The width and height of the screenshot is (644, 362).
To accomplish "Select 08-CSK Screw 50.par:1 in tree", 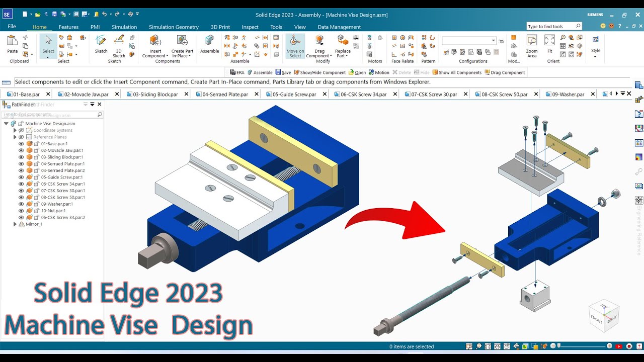I will coord(62,198).
